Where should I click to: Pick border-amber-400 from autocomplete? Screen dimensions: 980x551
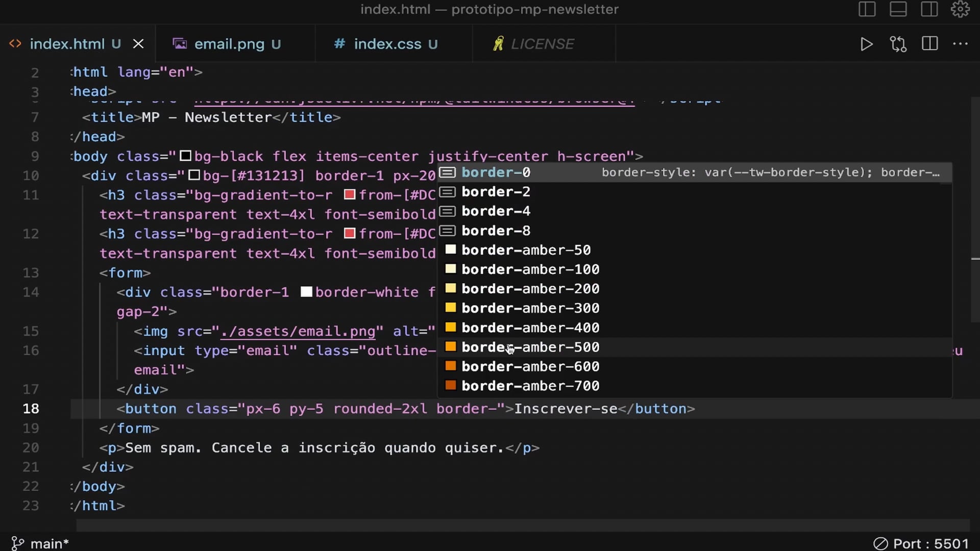[x=695, y=328]
